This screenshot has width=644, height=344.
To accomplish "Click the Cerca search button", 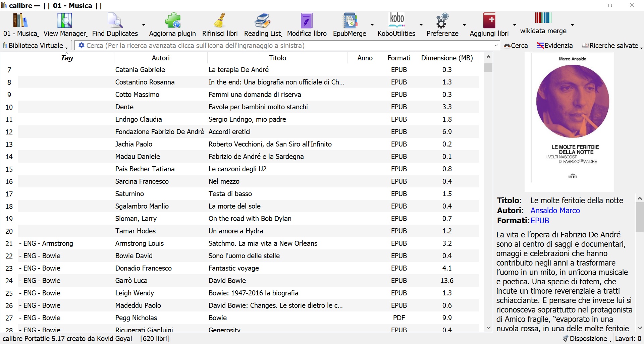I will pos(516,46).
